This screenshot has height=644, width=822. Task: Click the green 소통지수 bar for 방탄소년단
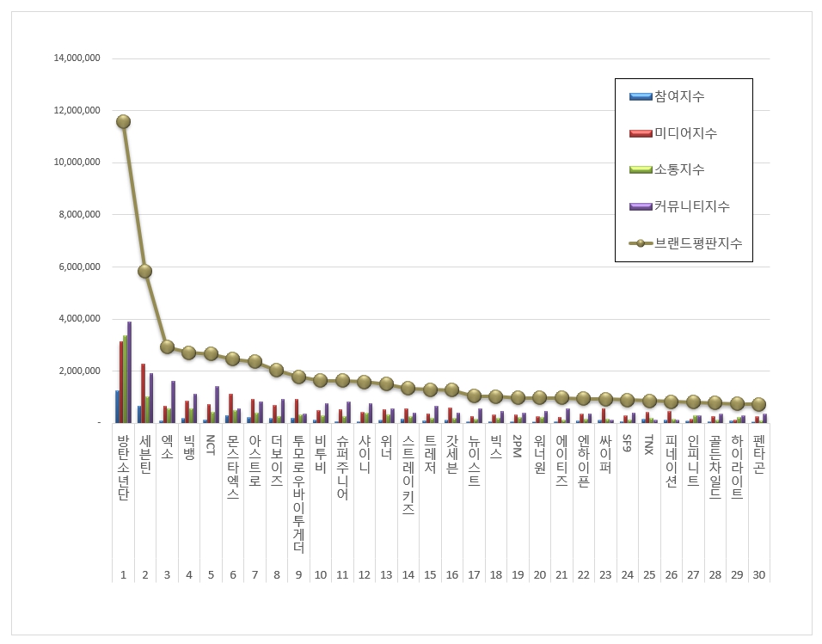(126, 379)
